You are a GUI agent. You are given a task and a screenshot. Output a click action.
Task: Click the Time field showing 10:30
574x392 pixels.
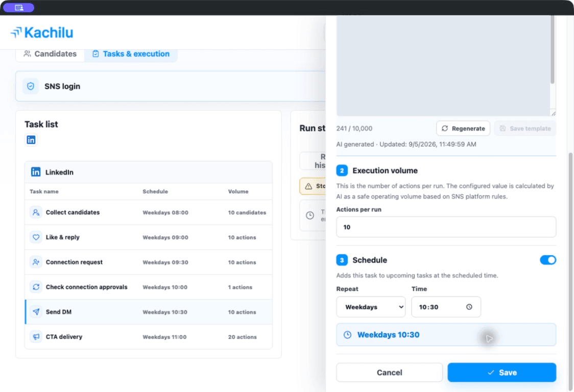click(446, 307)
